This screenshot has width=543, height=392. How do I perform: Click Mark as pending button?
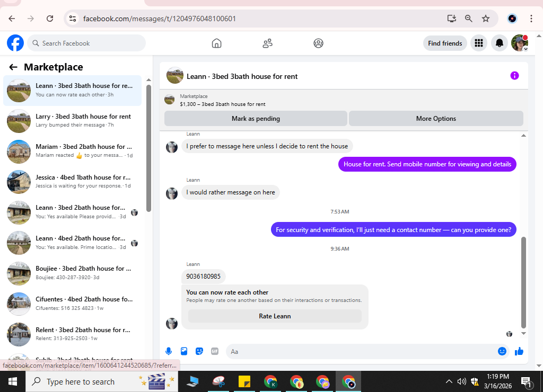pos(256,119)
